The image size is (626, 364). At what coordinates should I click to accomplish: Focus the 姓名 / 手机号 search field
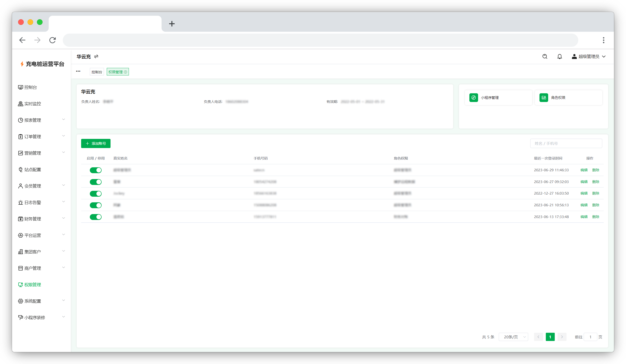[x=566, y=144]
